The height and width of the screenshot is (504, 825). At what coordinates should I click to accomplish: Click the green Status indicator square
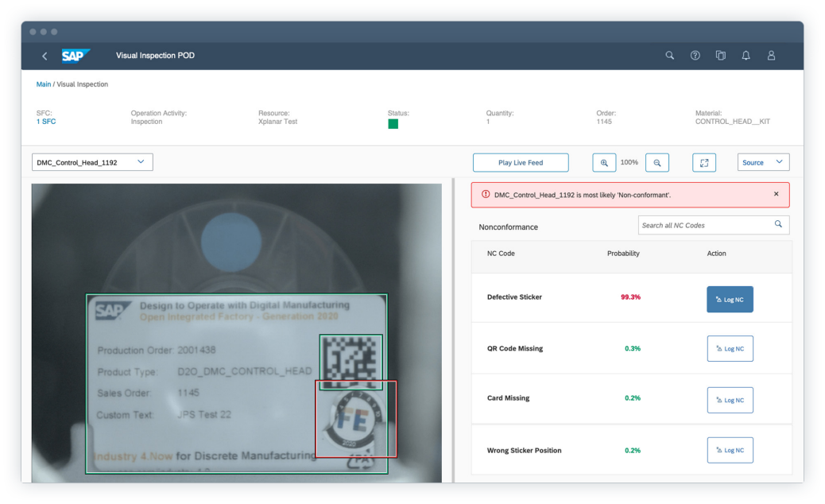393,124
